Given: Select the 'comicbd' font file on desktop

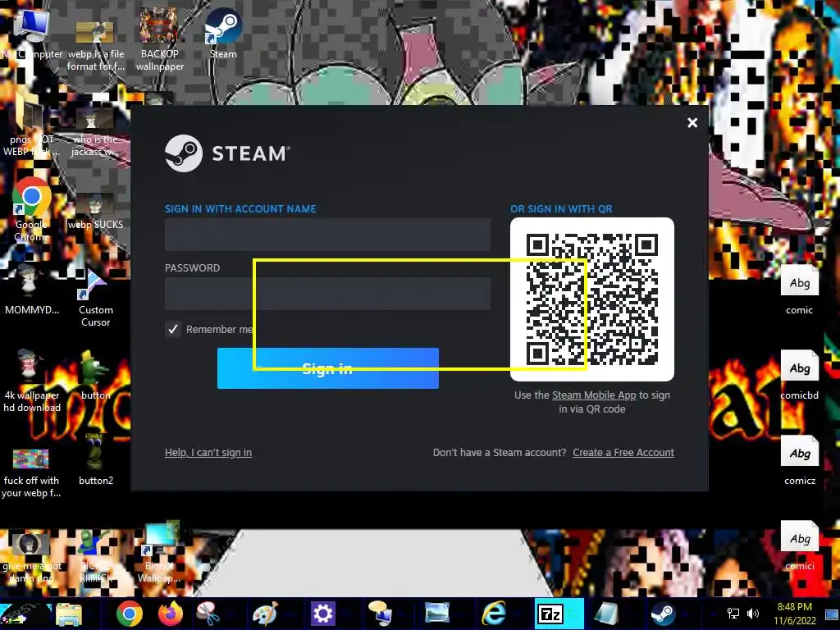Looking at the screenshot, I should tap(799, 375).
